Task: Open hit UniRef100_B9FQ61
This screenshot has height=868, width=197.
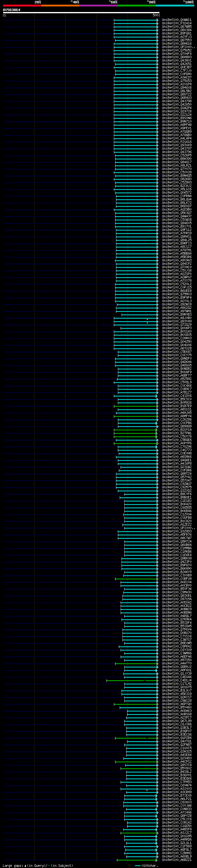Action: (176, 33)
